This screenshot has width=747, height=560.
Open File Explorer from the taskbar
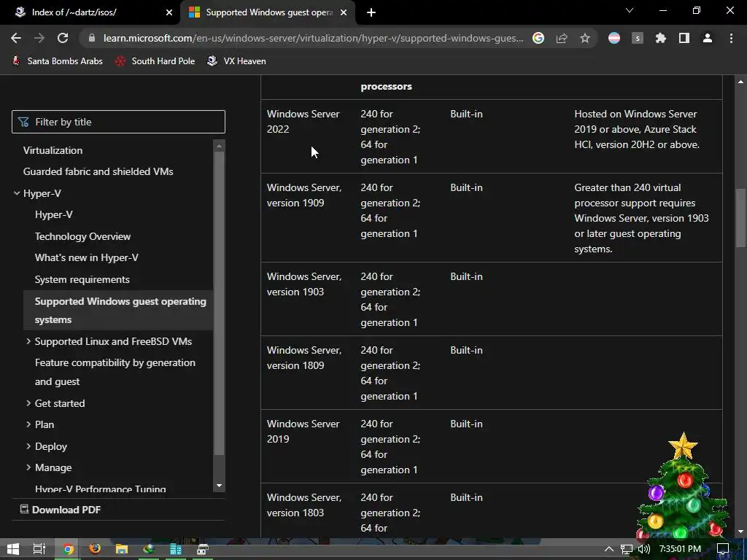[122, 549]
